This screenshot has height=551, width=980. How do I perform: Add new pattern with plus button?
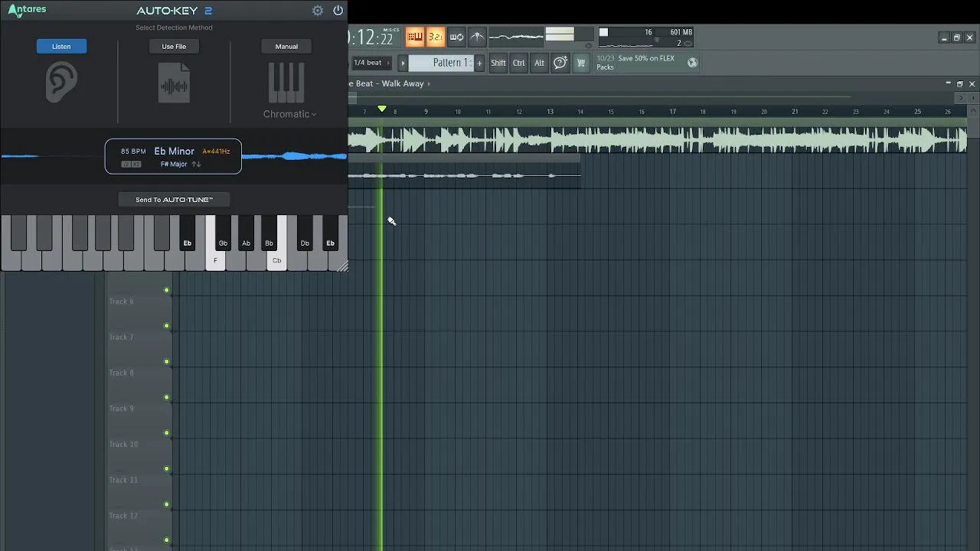pyautogui.click(x=480, y=63)
